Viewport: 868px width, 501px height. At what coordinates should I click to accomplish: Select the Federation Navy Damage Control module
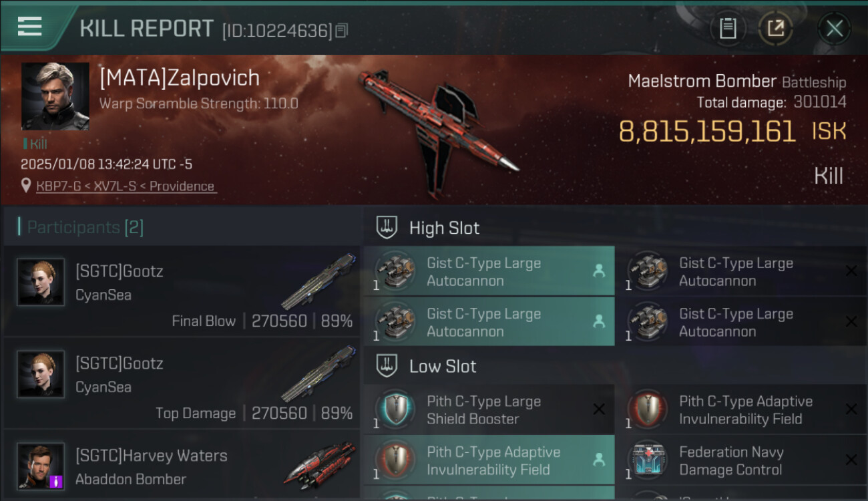point(742,460)
